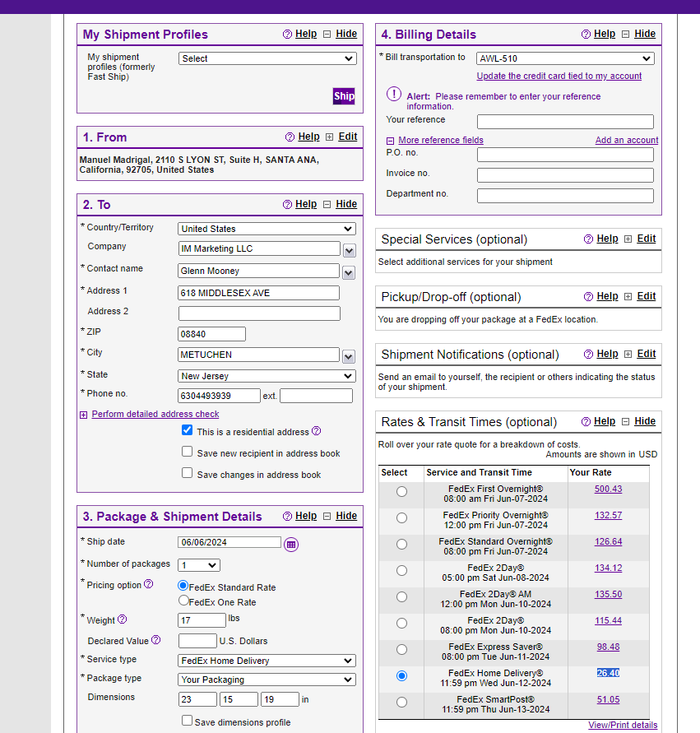Open Package type dropdown

click(x=267, y=680)
